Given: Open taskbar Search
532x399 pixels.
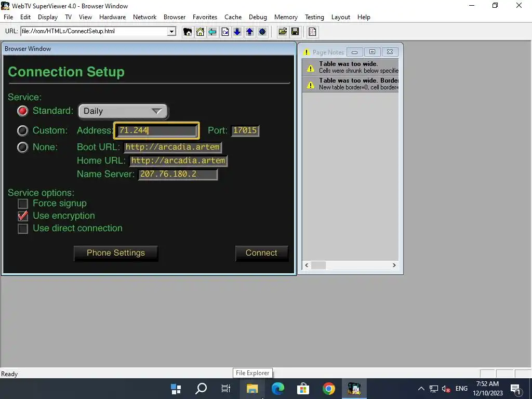Looking at the screenshot, I should click(201, 389).
